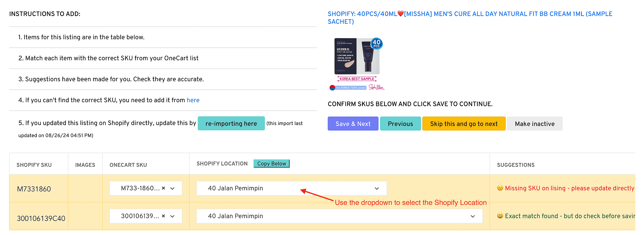Expand the 300106139 OneCart SKU dropdown
Viewport: 644px width, 235px height.
coord(173,216)
